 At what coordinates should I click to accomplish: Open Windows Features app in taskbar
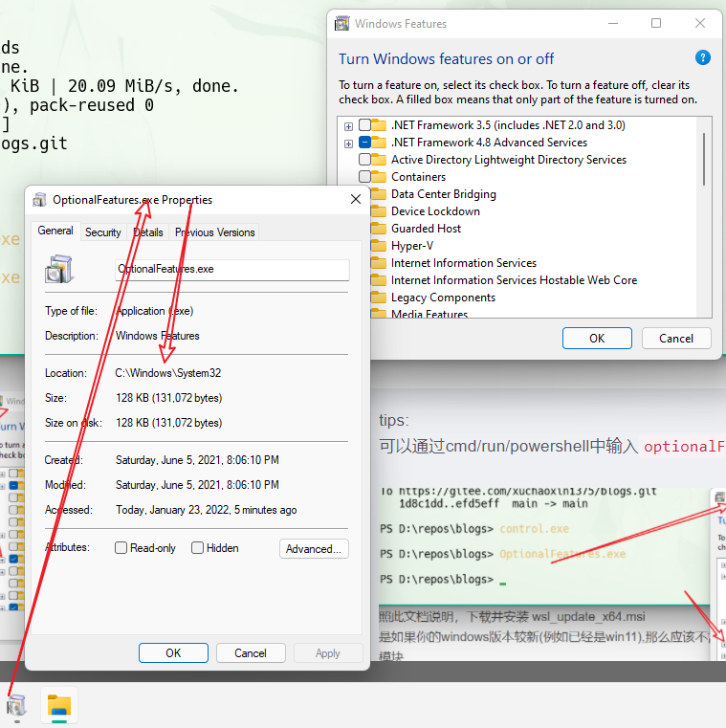(16, 706)
